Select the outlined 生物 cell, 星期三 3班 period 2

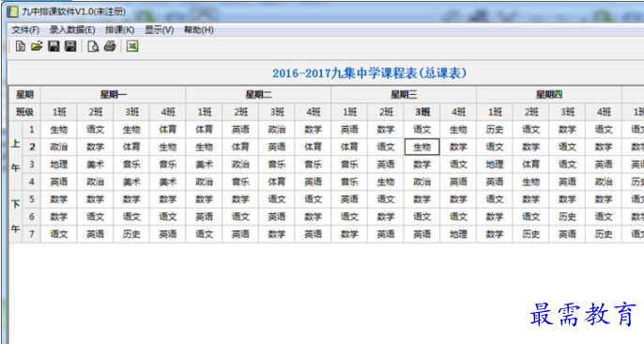point(422,147)
